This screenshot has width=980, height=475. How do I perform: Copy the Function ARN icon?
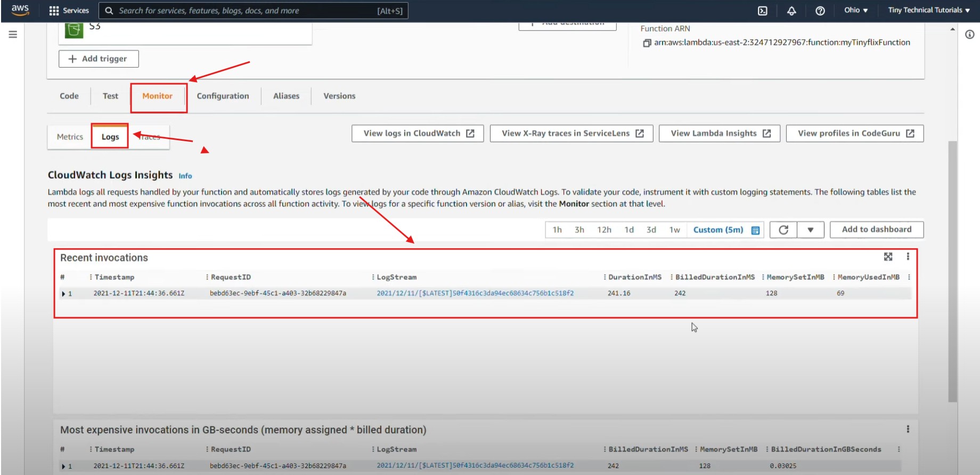[647, 43]
